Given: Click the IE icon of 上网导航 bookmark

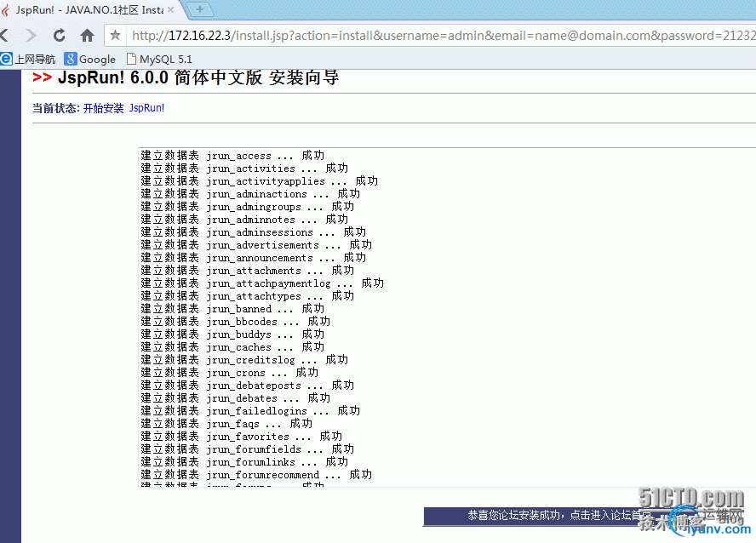Looking at the screenshot, I should click(x=6, y=59).
